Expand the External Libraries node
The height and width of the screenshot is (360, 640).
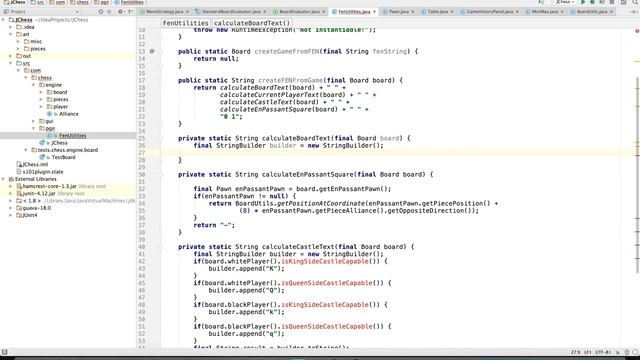tap(3, 179)
